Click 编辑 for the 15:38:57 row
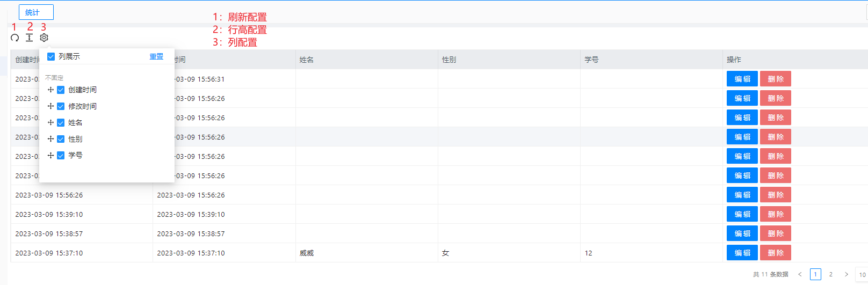This screenshot has height=285, width=868. pos(742,233)
